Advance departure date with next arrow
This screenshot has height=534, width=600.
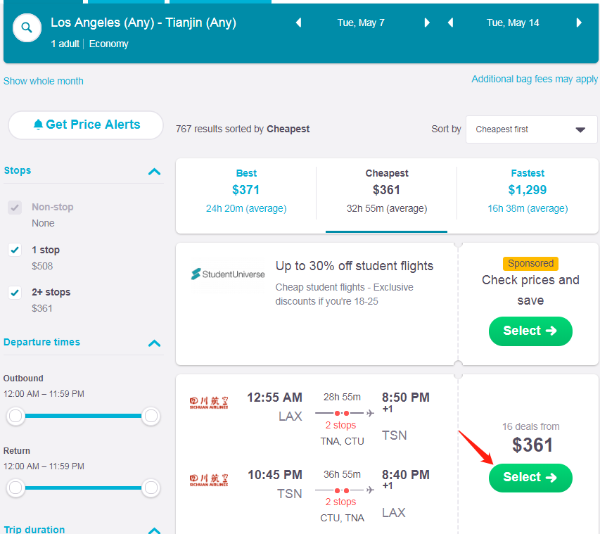tap(427, 22)
